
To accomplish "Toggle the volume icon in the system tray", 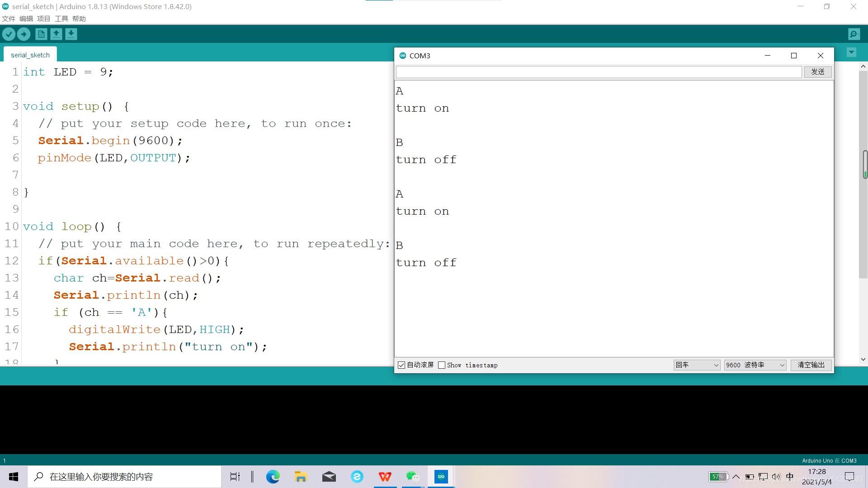I will click(777, 476).
